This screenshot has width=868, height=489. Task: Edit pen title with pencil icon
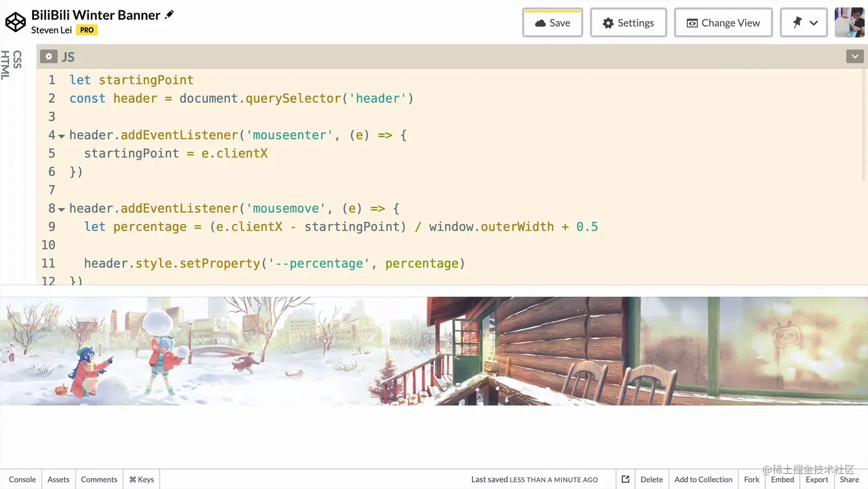pyautogui.click(x=169, y=14)
